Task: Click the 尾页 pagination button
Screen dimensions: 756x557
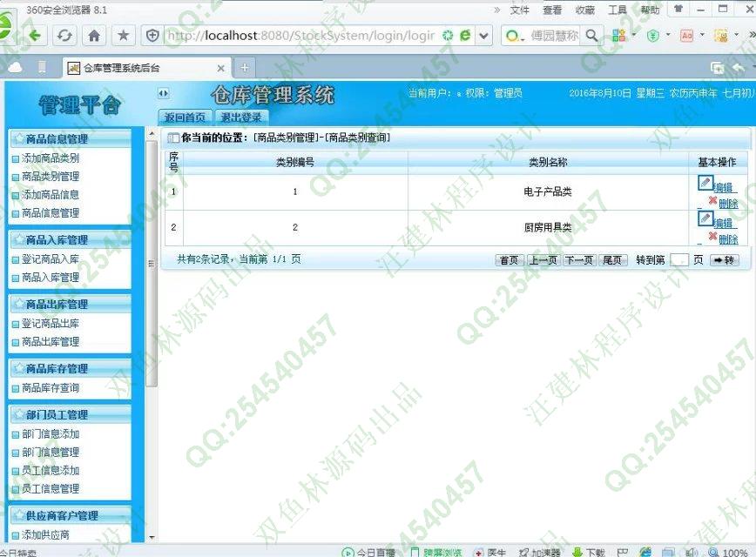Action: point(612,260)
